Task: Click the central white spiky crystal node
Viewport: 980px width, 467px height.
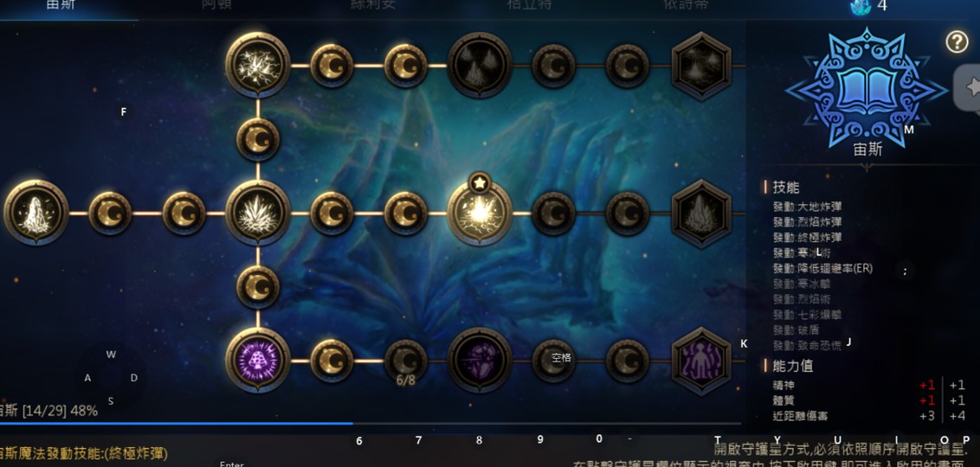Action: (x=257, y=213)
